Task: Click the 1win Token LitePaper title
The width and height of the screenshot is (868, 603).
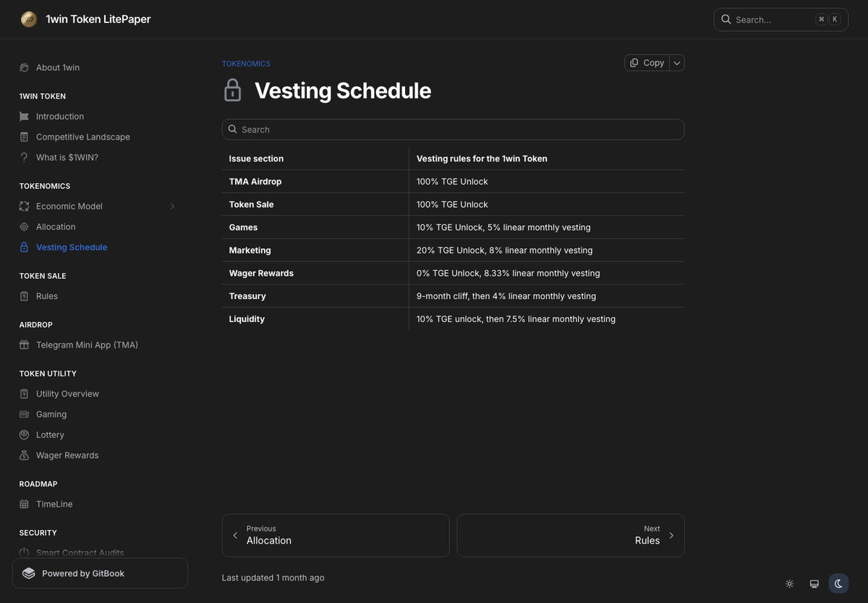Action: point(98,20)
